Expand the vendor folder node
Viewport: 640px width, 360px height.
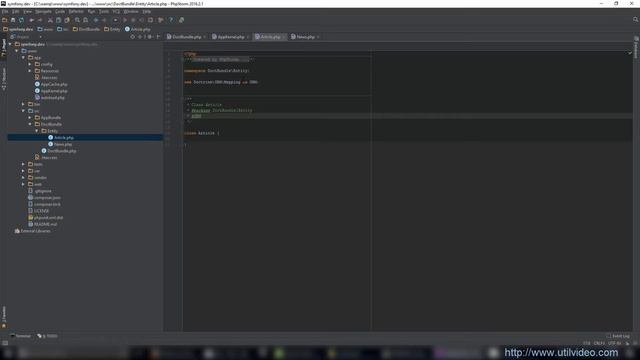23,178
